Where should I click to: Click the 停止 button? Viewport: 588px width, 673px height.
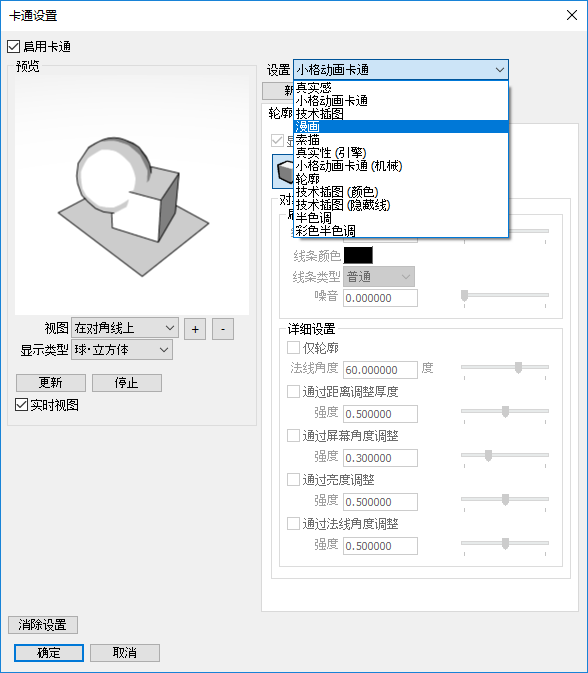(127, 382)
